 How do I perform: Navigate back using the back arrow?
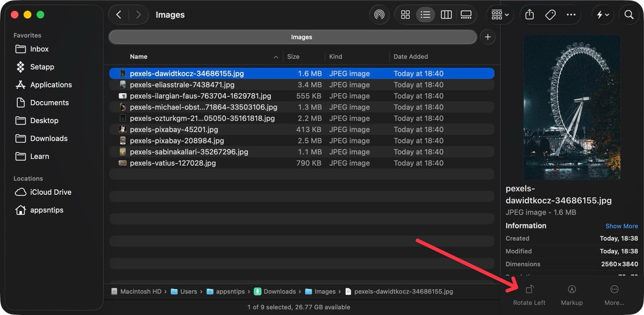pyautogui.click(x=118, y=14)
